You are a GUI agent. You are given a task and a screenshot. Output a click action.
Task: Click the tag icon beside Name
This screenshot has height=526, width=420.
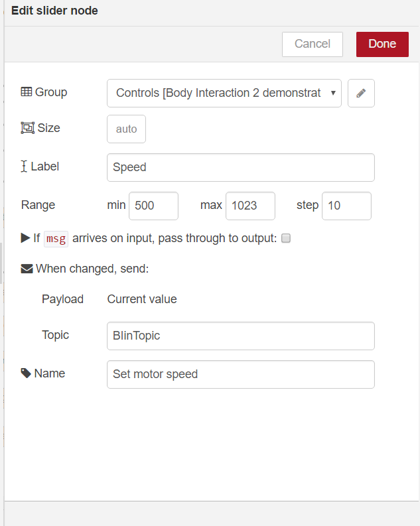point(26,373)
